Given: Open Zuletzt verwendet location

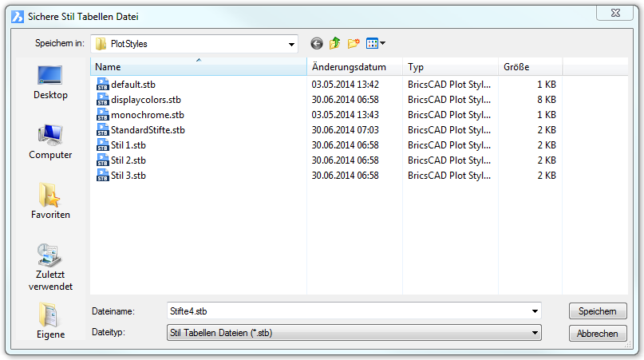Looking at the screenshot, I should click(50, 267).
